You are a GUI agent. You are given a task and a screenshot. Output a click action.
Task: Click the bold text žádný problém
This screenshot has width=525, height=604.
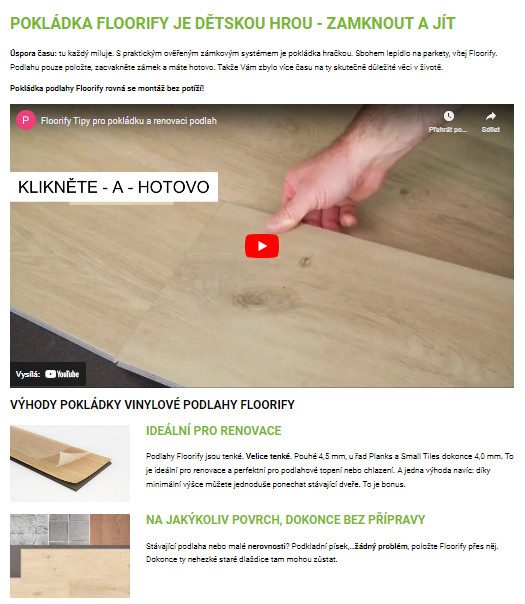click(381, 546)
